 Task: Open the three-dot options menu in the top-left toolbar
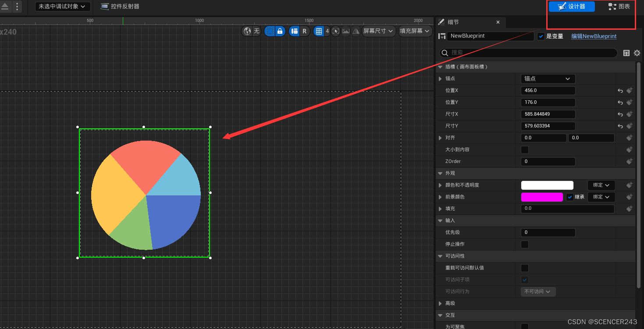(x=17, y=7)
